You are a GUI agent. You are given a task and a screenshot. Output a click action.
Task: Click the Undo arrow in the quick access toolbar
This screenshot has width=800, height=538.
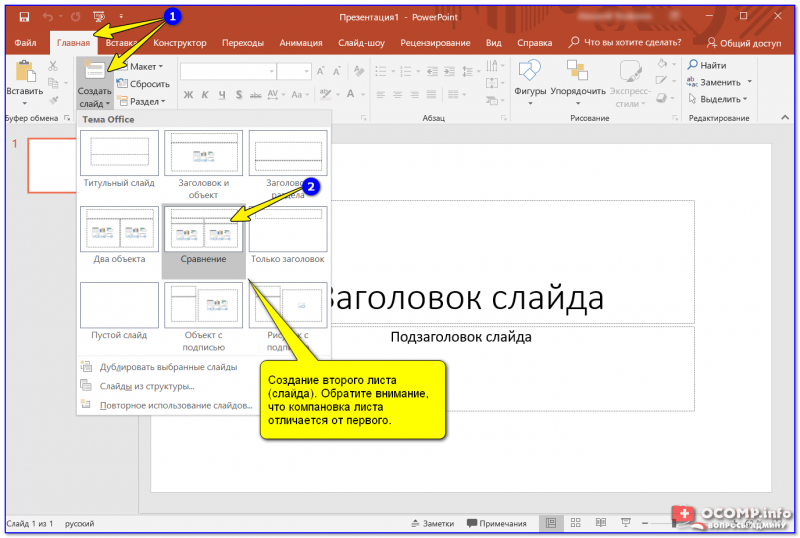[48, 17]
